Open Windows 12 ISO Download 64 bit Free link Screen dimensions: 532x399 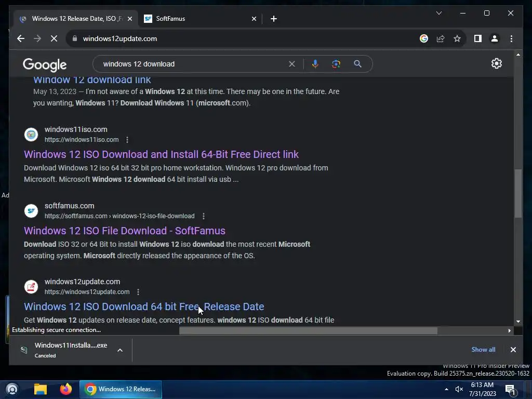(x=144, y=307)
